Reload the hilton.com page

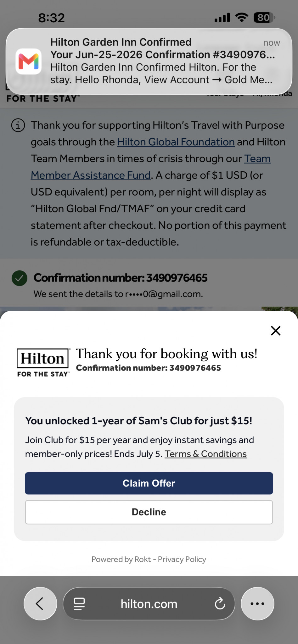click(x=220, y=603)
